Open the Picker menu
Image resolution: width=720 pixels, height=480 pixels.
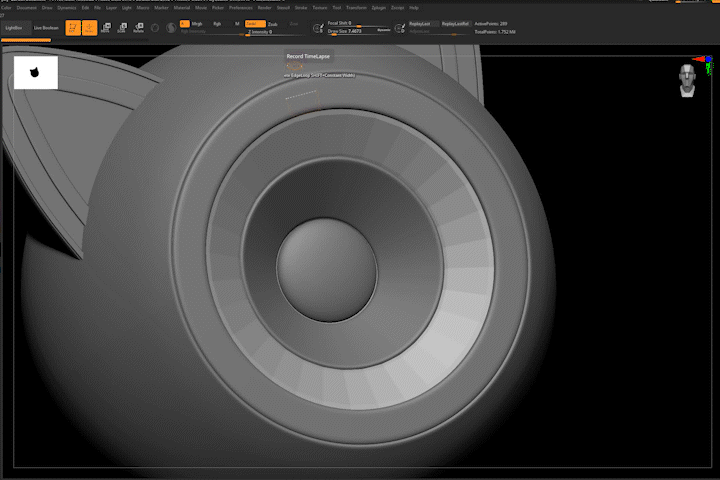coord(218,8)
